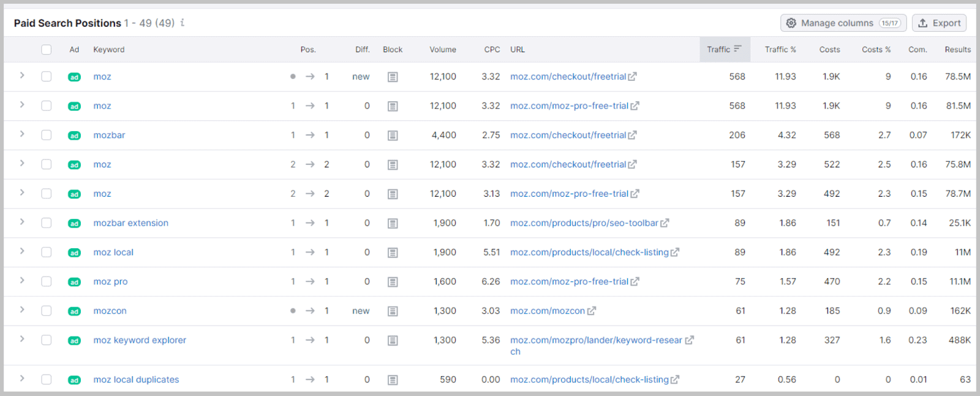
Task: Open external link icon for keyword-research URL
Action: coord(690,340)
